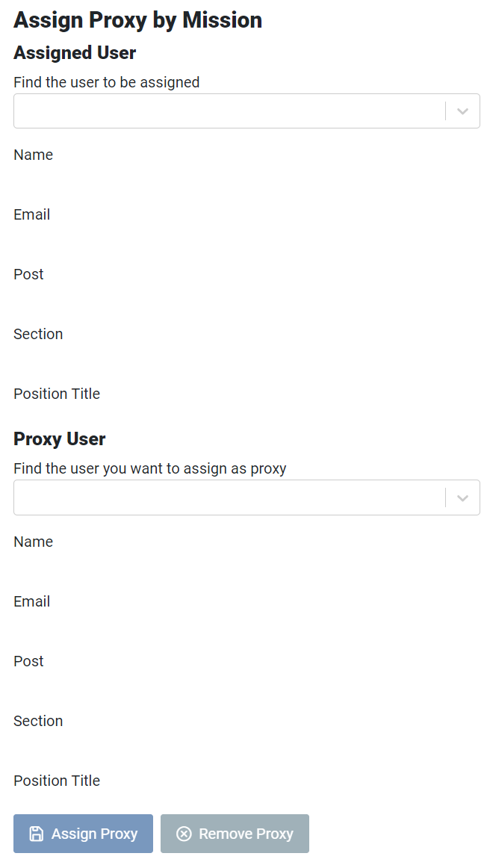Screen dimensions: 490x868
Task: Click the Section label under Proxy User
Action: [x=38, y=722]
